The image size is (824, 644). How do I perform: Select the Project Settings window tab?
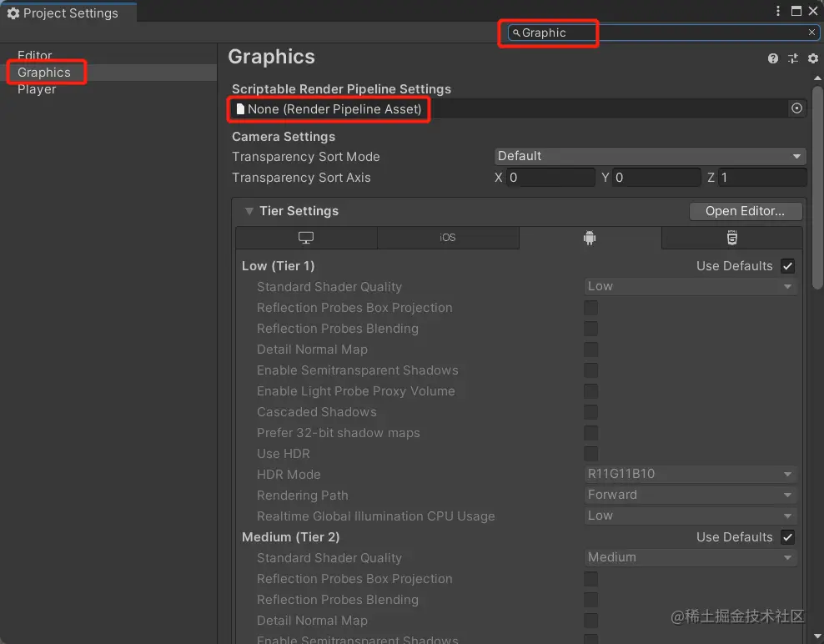click(x=68, y=13)
